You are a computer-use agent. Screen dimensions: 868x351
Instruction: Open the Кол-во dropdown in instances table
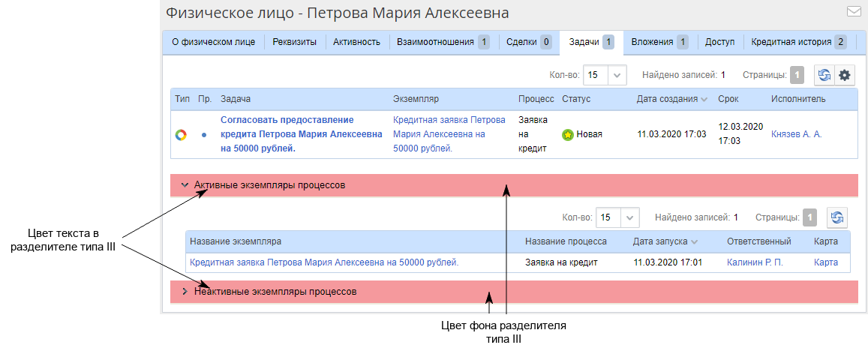628,217
